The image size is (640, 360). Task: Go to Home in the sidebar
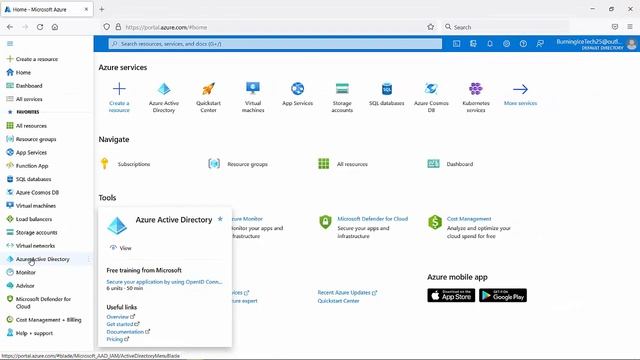tap(19, 72)
